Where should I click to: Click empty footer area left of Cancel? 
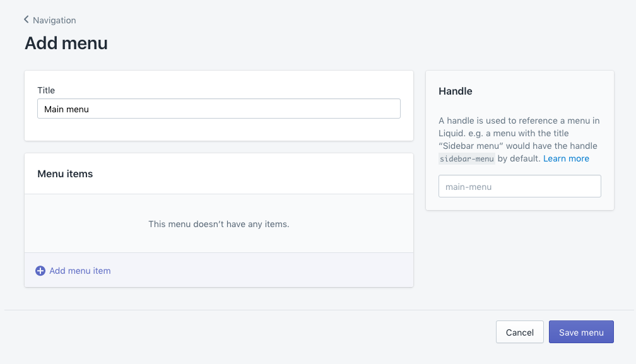(x=252, y=332)
